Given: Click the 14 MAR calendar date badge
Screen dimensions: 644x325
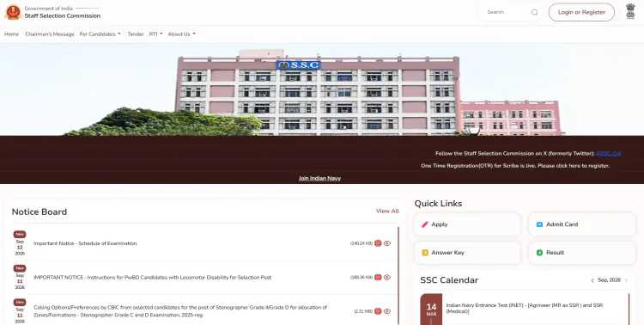Looking at the screenshot, I should 431,310.
